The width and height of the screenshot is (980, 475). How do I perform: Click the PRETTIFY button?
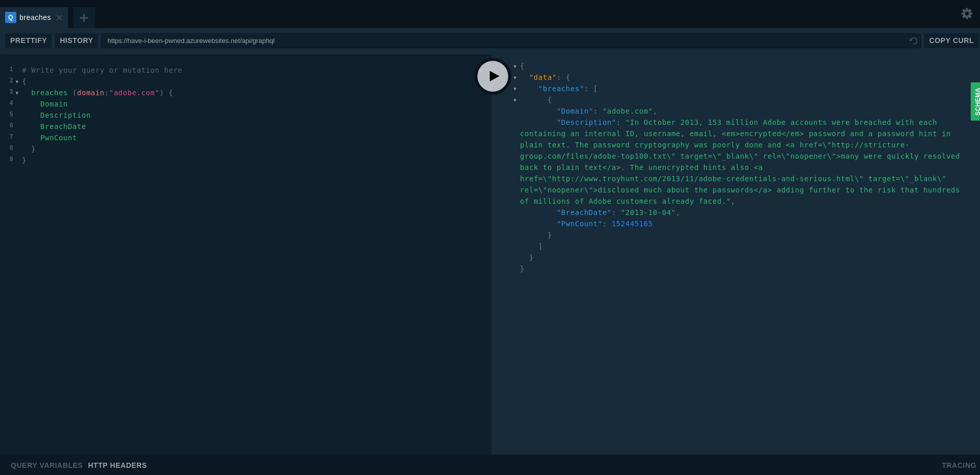(x=28, y=40)
